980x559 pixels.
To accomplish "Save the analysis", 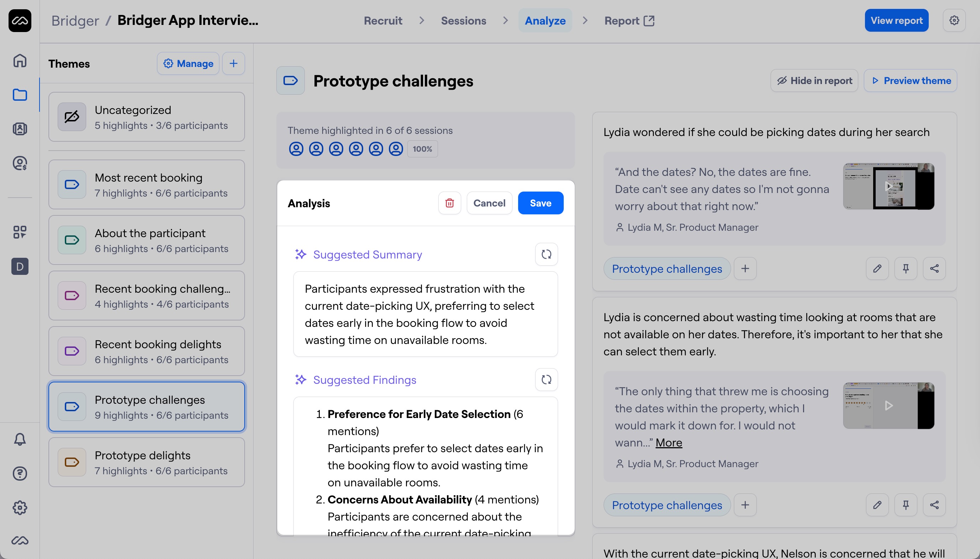I will [540, 203].
